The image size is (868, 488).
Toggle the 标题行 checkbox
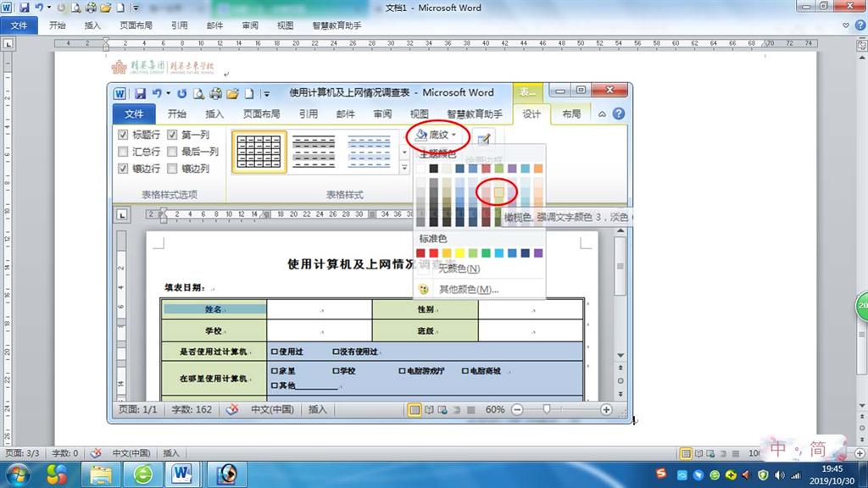[124, 135]
